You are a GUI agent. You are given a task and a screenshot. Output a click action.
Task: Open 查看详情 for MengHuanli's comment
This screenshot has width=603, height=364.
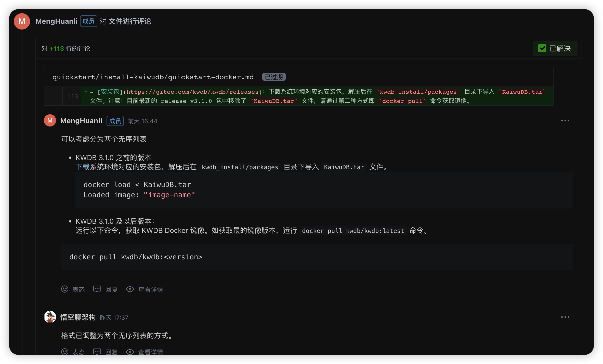(150, 289)
